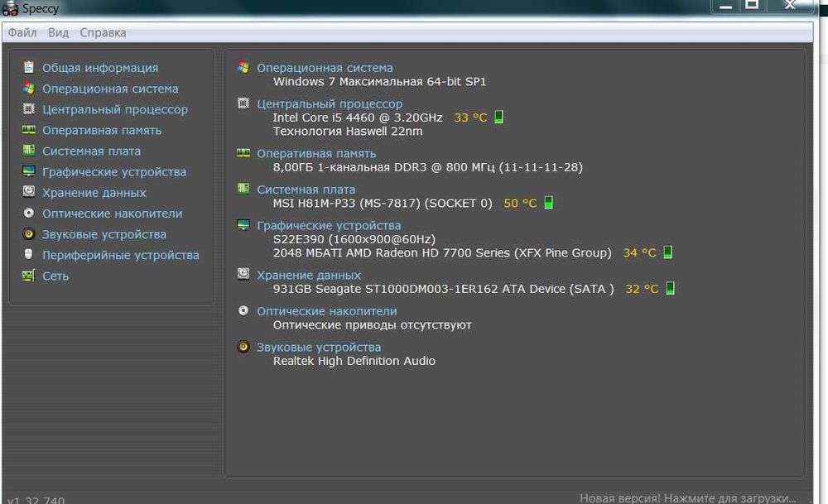Click the motherboard temperature value 50 °C
The image size is (828, 504).
520,203
